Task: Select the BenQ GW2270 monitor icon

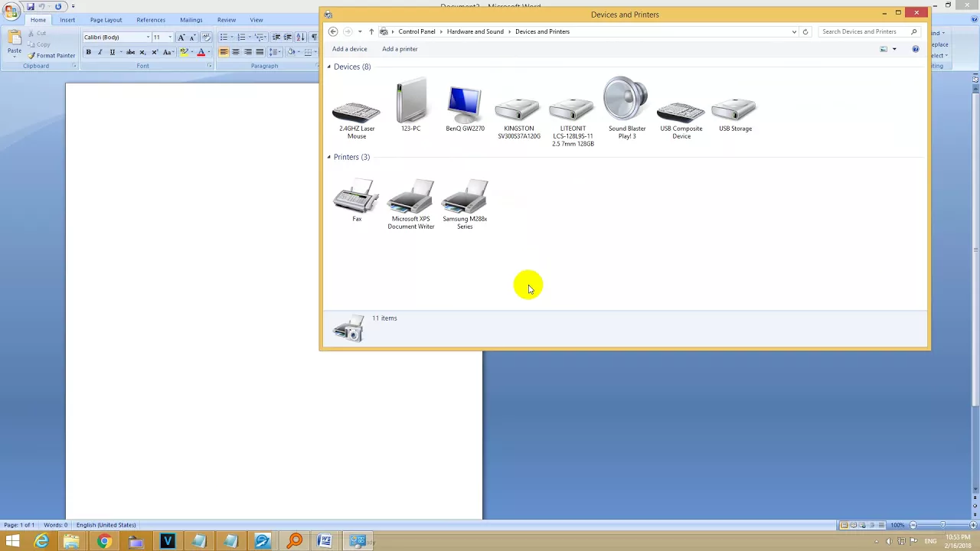Action: (465, 109)
